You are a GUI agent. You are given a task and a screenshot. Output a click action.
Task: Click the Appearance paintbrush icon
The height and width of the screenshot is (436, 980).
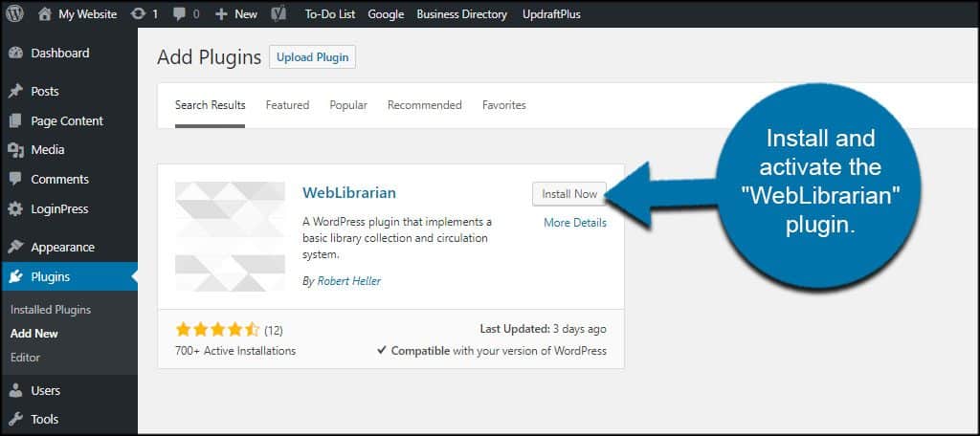[x=15, y=247]
